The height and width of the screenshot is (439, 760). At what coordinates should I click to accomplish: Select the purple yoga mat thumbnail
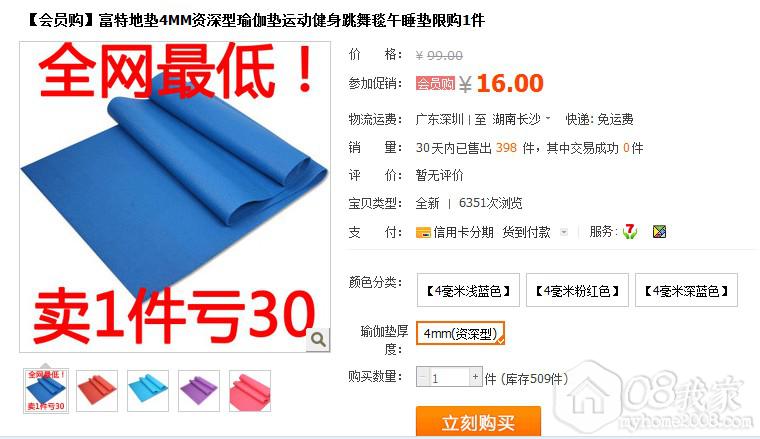pos(199,391)
